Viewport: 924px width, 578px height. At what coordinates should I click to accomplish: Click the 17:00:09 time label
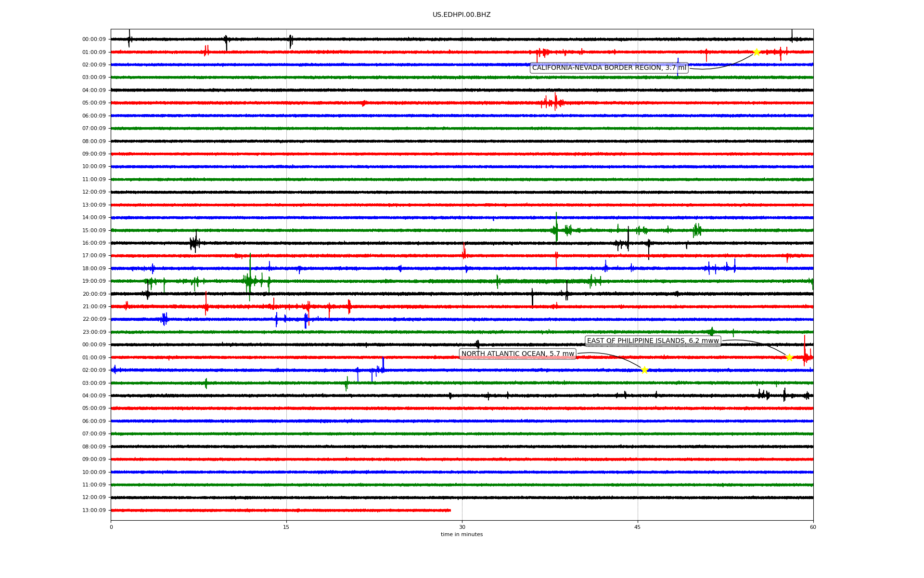(x=94, y=256)
